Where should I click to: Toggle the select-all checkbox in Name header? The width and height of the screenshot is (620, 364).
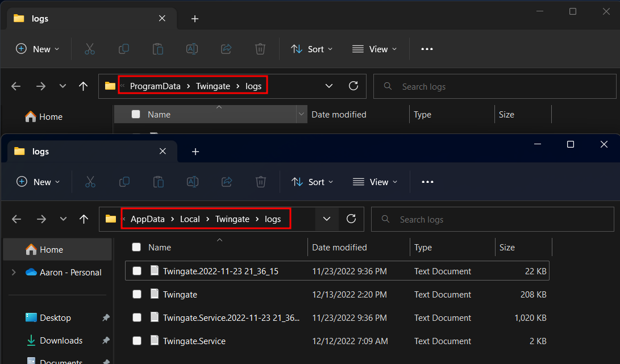pos(136,247)
